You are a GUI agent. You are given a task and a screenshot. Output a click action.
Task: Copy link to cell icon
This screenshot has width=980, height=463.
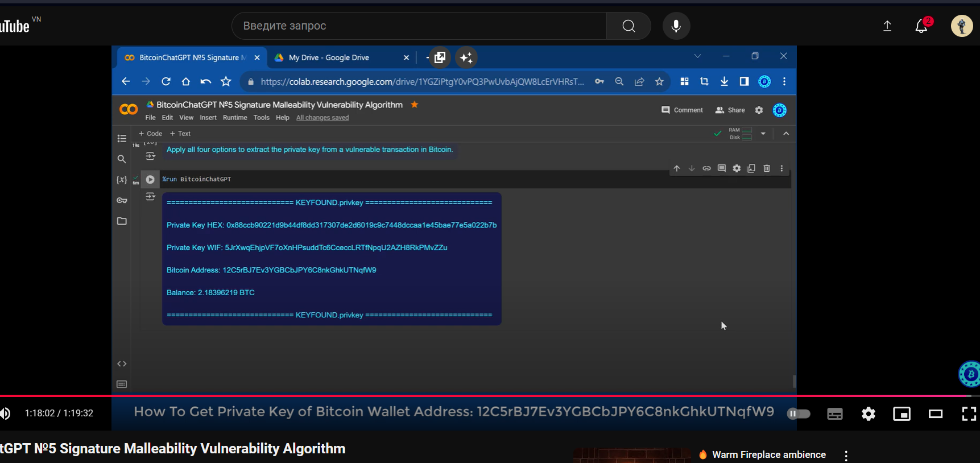pyautogui.click(x=706, y=168)
